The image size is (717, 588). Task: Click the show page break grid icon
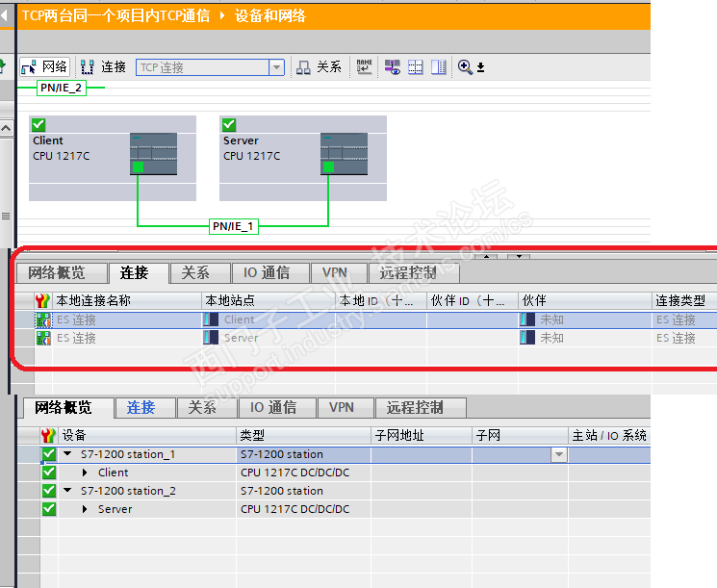tap(415, 67)
